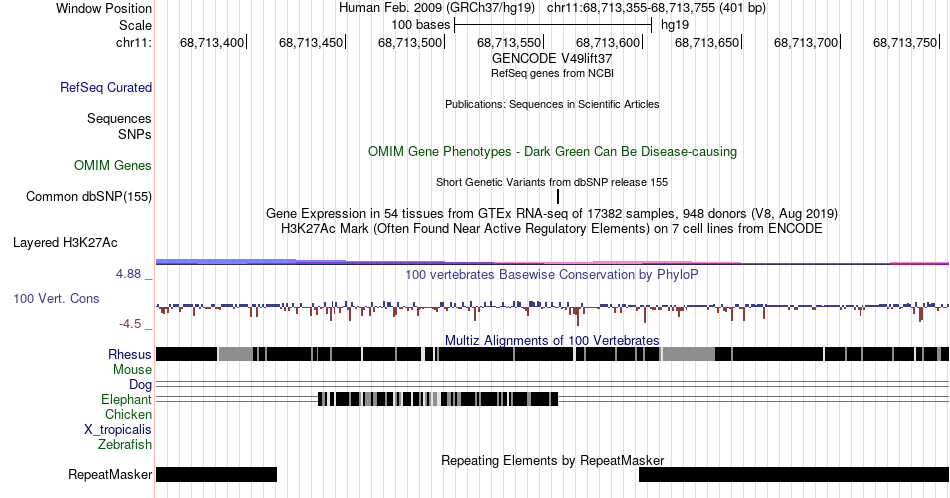950x498 pixels.
Task: Click the RefSeq Curated track label
Action: (105, 87)
